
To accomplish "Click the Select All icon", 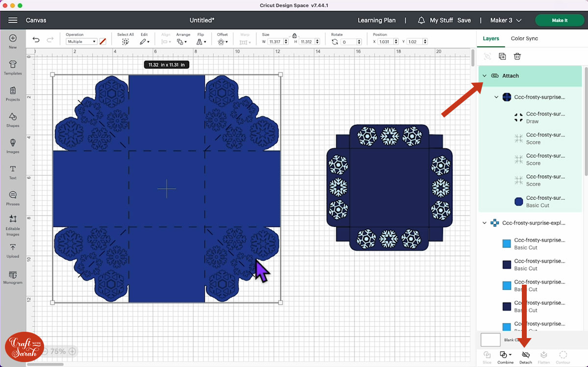I will 125,42.
